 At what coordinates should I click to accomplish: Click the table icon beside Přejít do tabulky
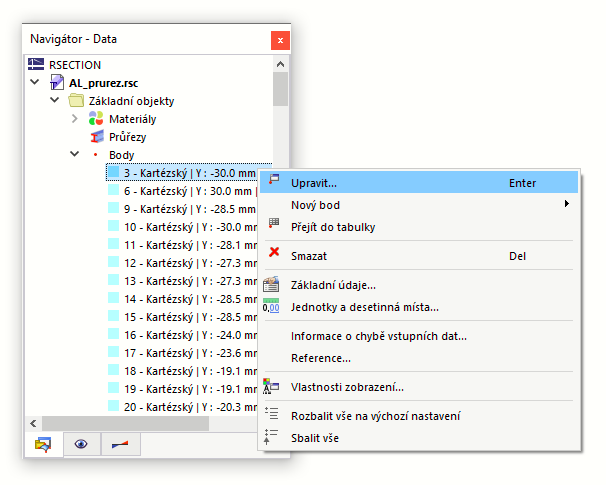[x=274, y=223]
